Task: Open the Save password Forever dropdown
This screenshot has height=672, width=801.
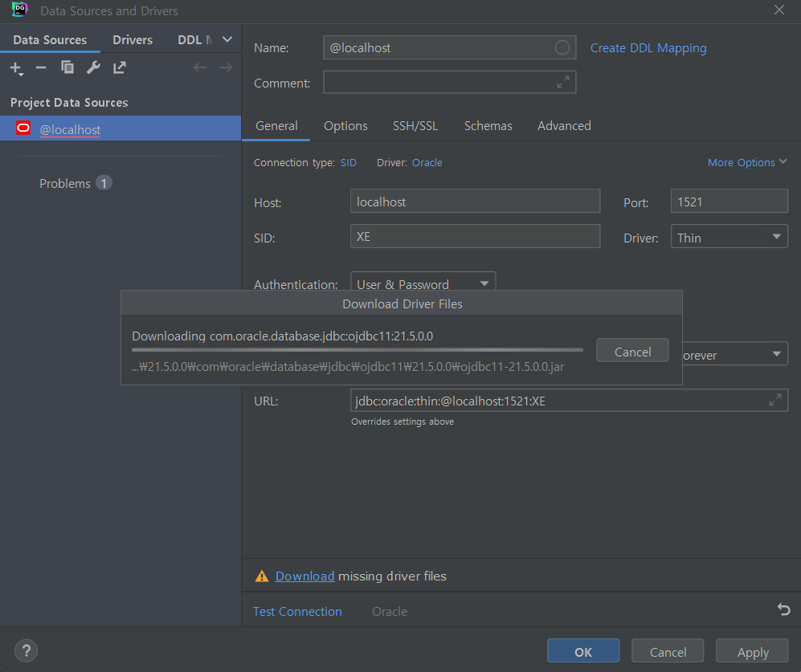Action: (x=736, y=354)
